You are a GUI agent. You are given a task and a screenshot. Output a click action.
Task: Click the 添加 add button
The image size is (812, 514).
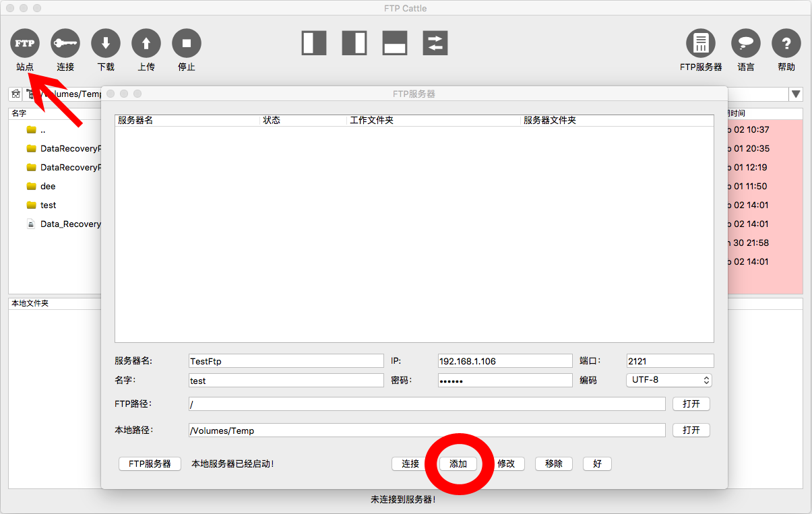click(x=458, y=463)
